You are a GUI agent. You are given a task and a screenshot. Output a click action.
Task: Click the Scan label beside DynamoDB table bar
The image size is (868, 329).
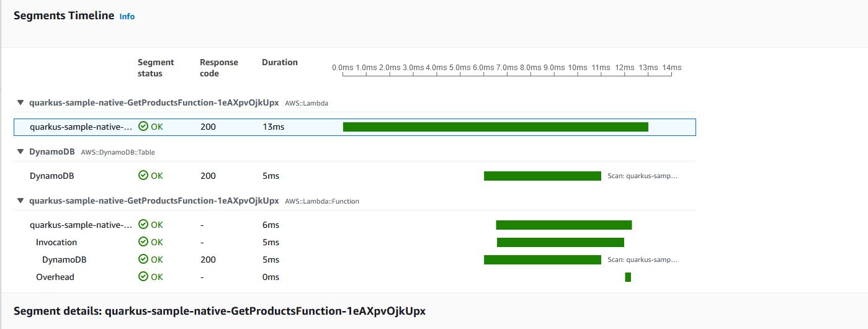[x=643, y=176]
